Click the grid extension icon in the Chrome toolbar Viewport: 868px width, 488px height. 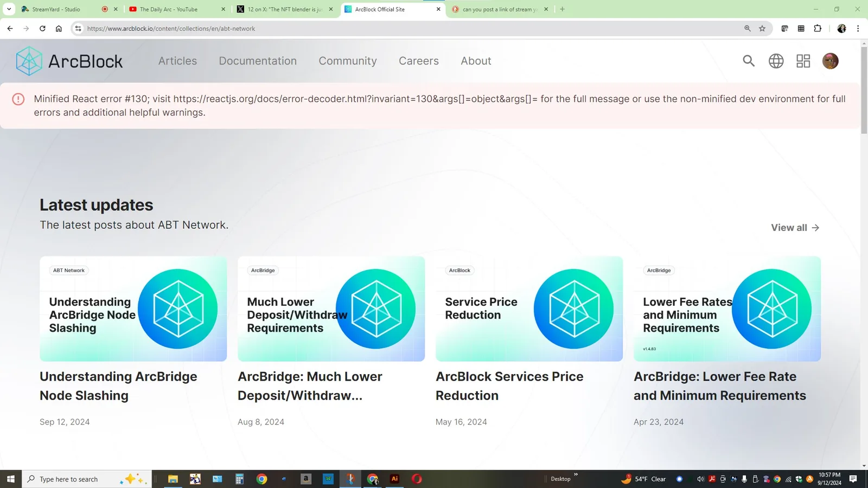[801, 28]
